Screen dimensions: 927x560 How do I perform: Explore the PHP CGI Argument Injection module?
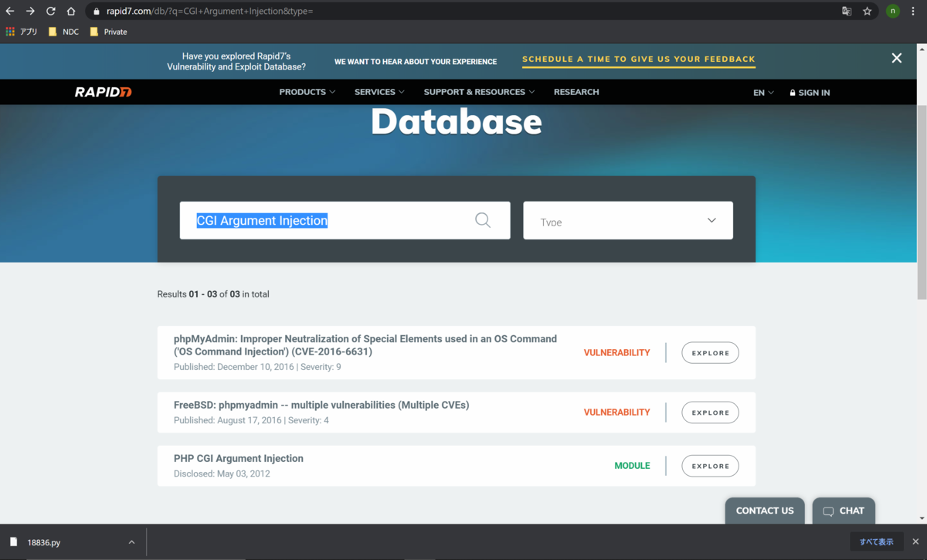pyautogui.click(x=710, y=466)
